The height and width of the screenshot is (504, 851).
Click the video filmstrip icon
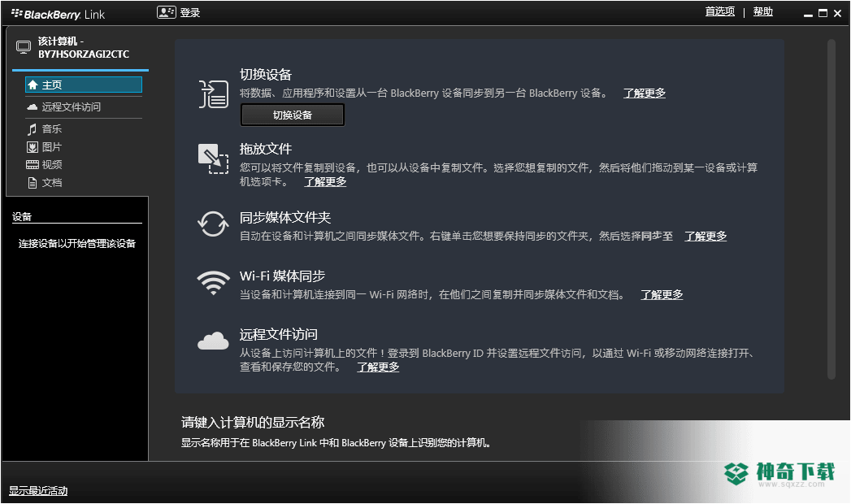[33, 164]
